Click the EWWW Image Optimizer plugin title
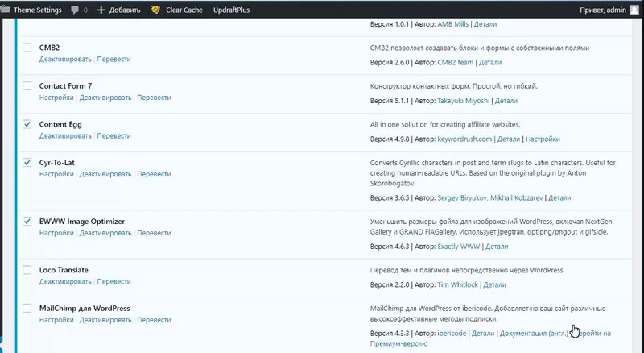This screenshot has width=644, height=353. [x=82, y=222]
